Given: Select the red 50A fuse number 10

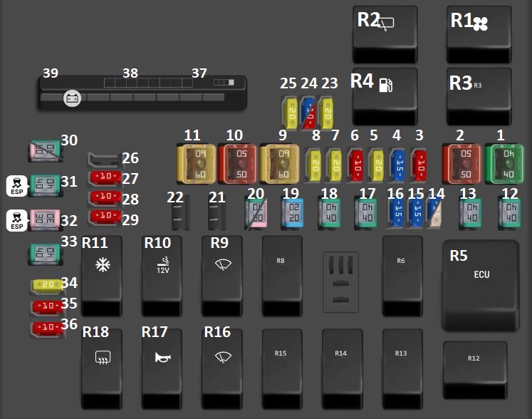Looking at the screenshot, I should [x=237, y=164].
